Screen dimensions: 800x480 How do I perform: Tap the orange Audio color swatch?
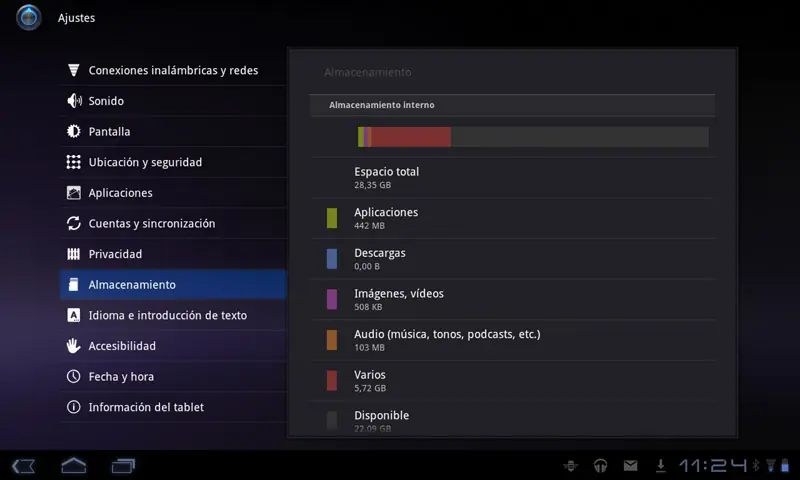coord(332,340)
